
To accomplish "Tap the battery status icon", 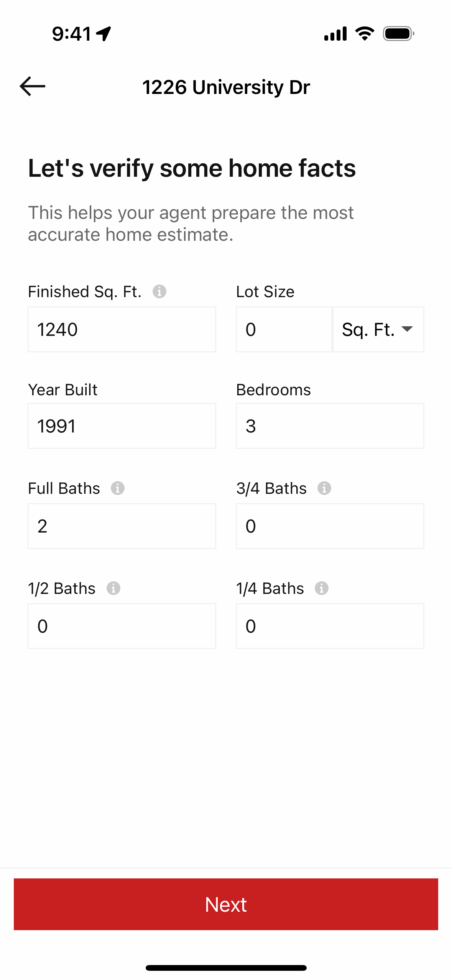I will 399,34.
